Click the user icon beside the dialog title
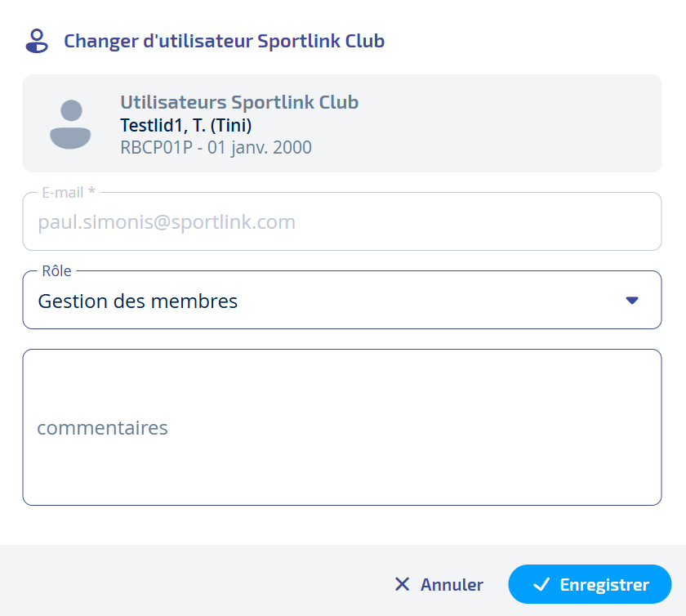Image resolution: width=686 pixels, height=616 pixels. point(37,41)
